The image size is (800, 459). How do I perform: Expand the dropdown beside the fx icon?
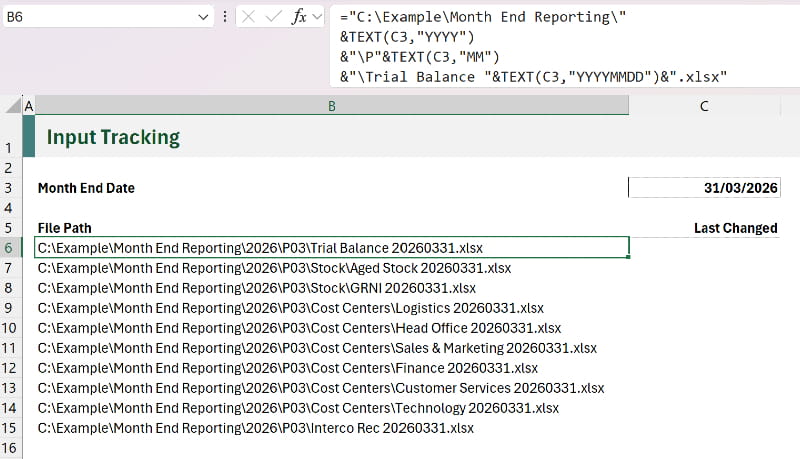point(317,17)
